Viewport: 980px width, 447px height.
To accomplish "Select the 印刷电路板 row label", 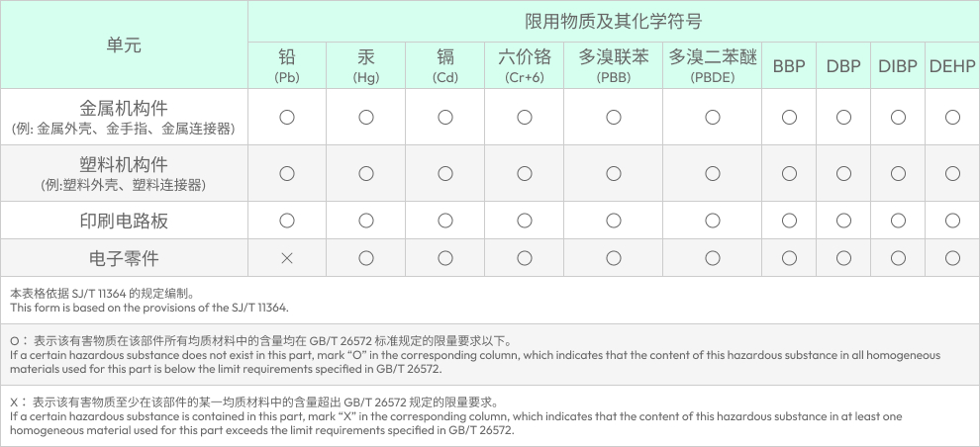I will point(124,221).
